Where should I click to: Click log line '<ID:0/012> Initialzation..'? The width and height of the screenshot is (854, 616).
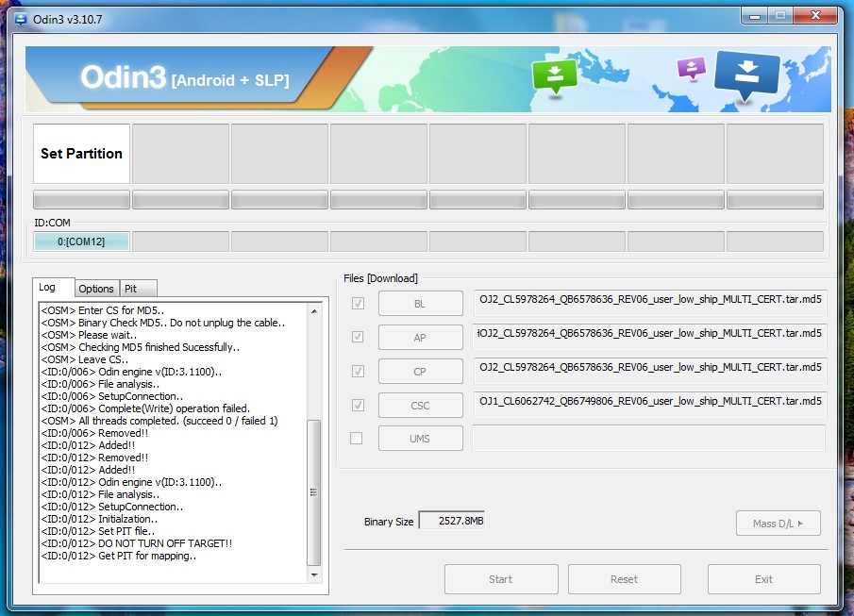[99, 519]
